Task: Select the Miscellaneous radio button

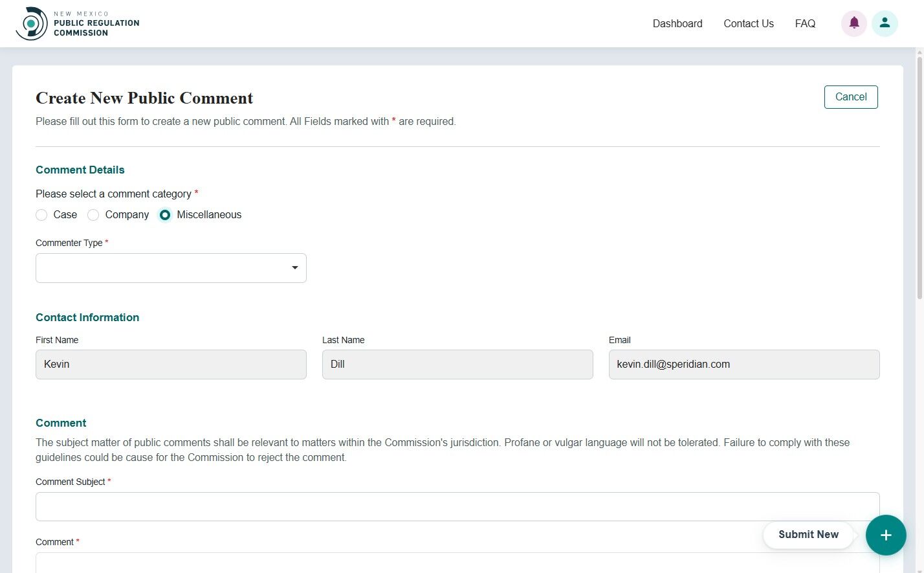Action: tap(165, 215)
